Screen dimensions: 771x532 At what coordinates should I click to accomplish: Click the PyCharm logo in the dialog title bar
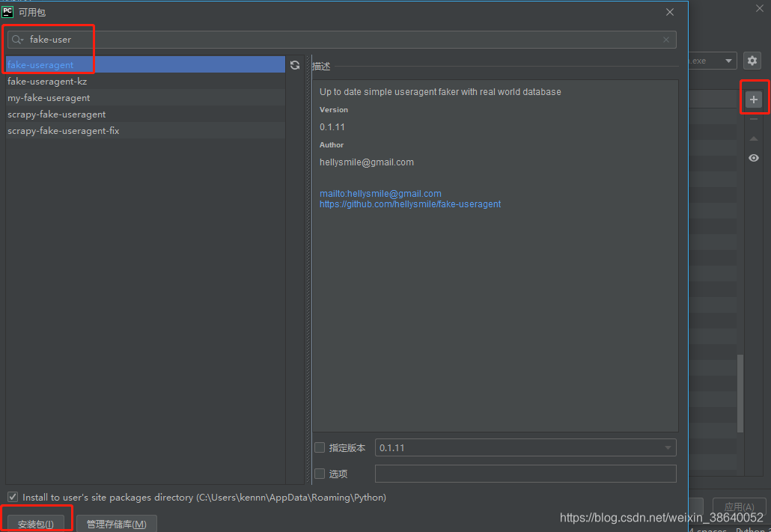click(7, 11)
